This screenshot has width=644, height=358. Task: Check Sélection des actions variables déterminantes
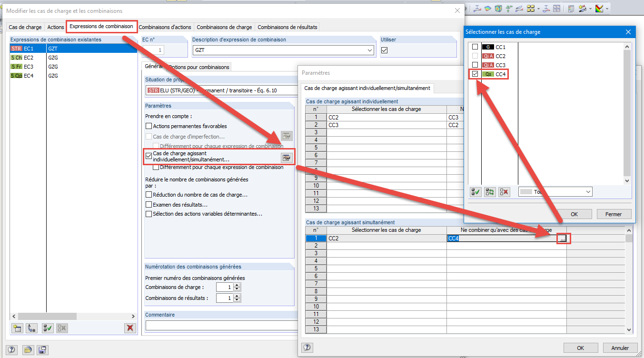click(149, 214)
